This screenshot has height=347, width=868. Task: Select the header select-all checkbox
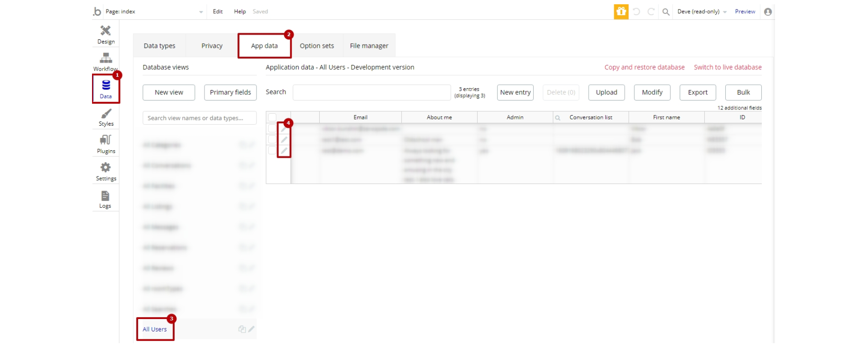[x=272, y=117]
